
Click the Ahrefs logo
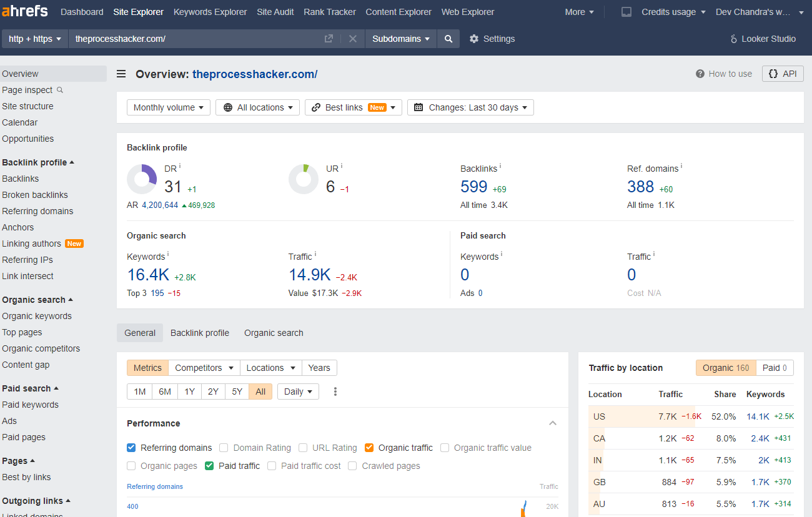pos(25,12)
